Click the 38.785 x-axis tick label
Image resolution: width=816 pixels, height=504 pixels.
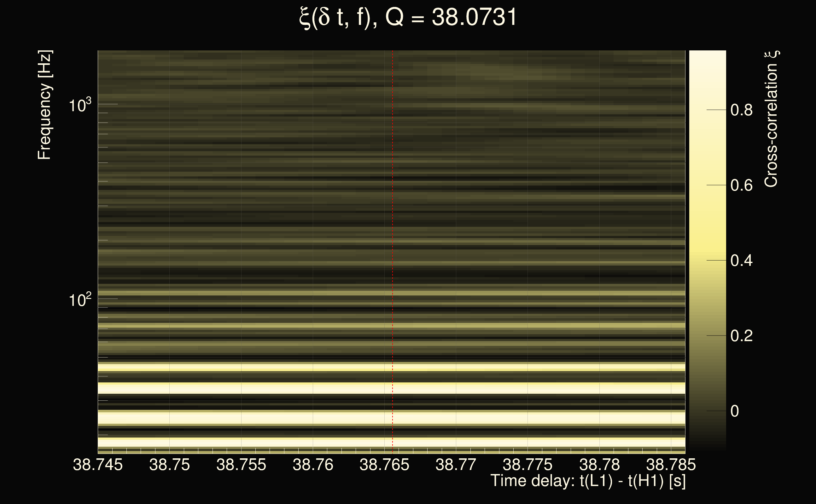coord(671,465)
